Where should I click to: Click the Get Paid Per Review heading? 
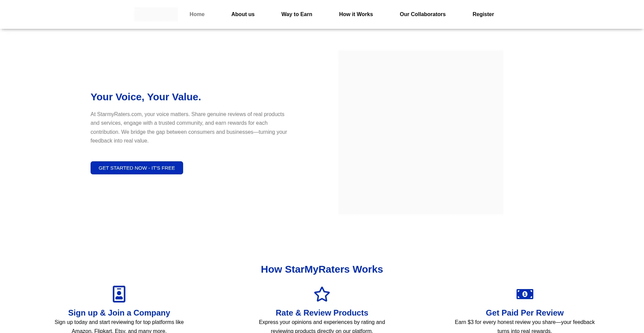click(x=525, y=313)
